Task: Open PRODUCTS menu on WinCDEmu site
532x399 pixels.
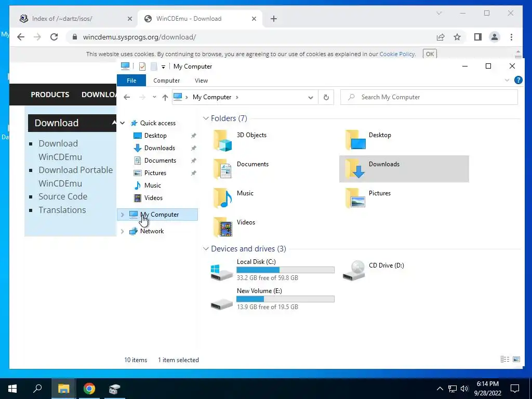Action: [x=50, y=95]
